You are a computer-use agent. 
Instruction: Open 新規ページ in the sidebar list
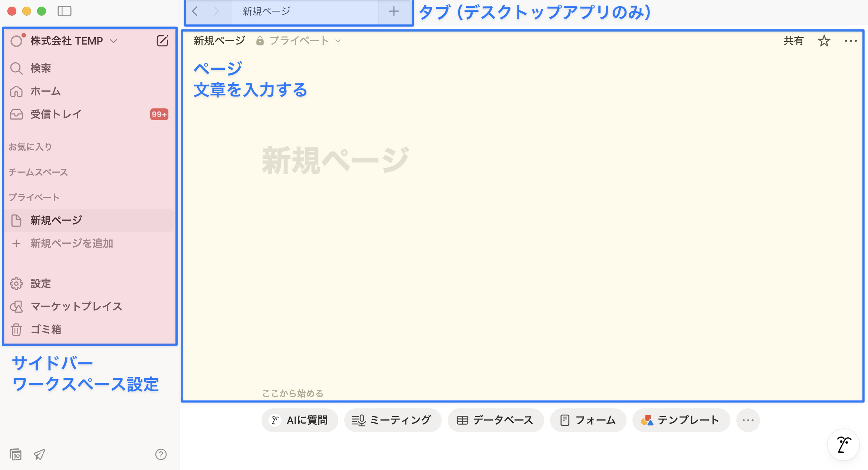[89, 221]
